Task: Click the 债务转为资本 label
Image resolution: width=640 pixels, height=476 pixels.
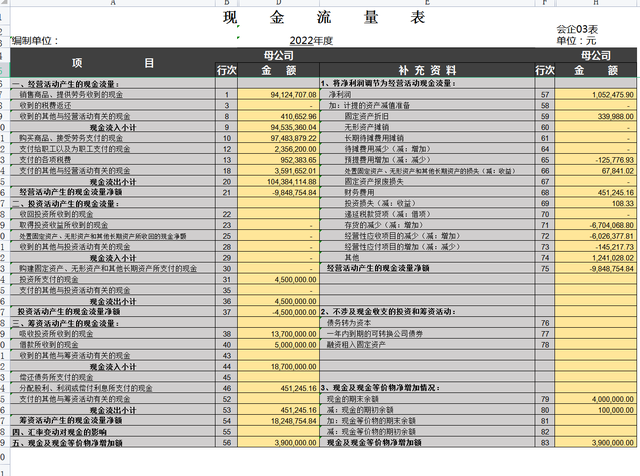Action: pyautogui.click(x=349, y=323)
